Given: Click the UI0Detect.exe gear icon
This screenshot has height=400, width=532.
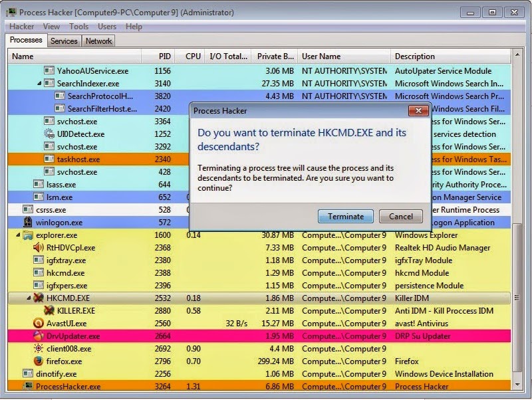Looking at the screenshot, I should [x=49, y=134].
